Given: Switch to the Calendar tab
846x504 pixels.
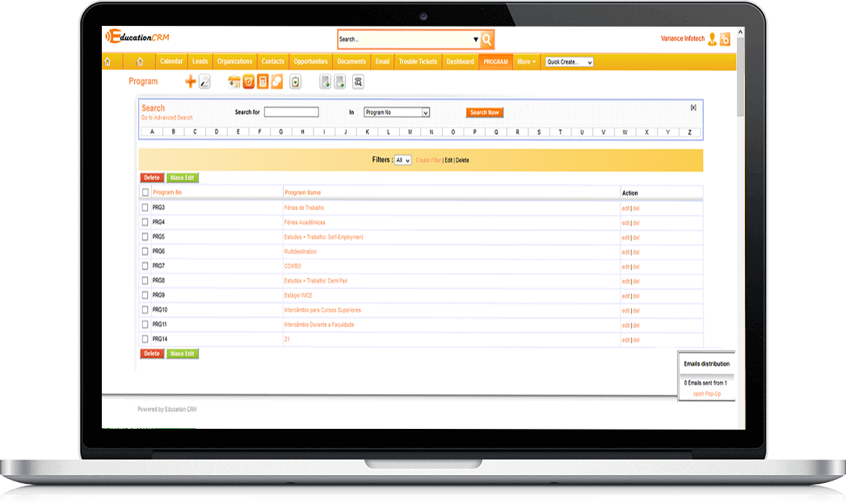Looking at the screenshot, I should click(171, 61).
